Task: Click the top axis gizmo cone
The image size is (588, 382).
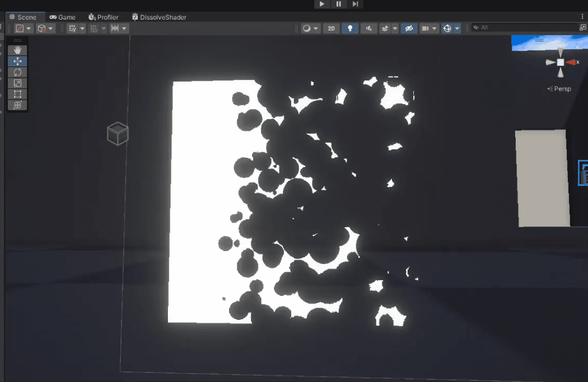Action: coord(560,52)
